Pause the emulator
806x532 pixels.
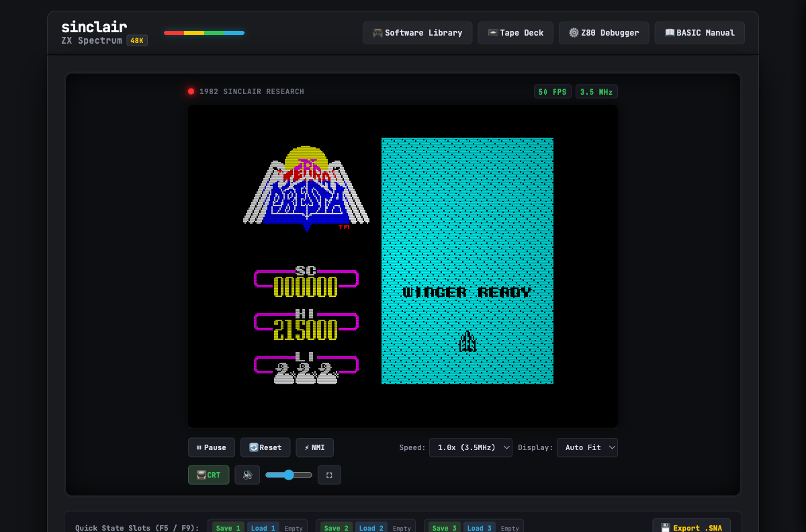coord(212,447)
